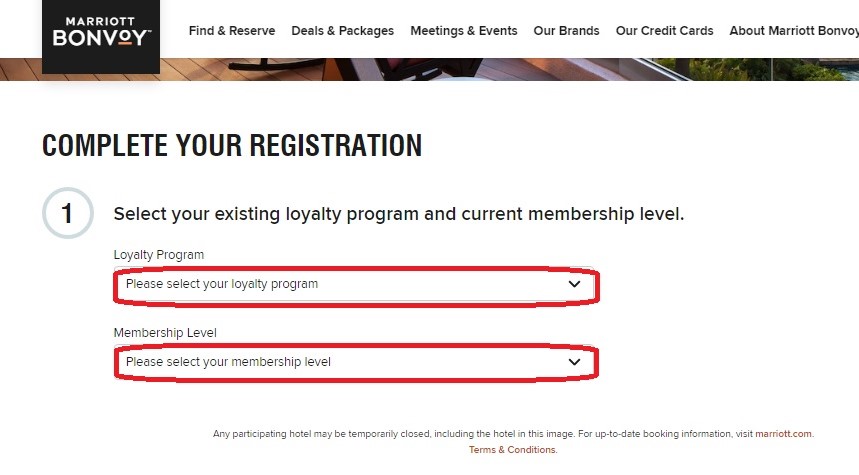Expand 'Please select your membership level' dropdown
The height and width of the screenshot is (475, 859).
pyautogui.click(x=354, y=362)
